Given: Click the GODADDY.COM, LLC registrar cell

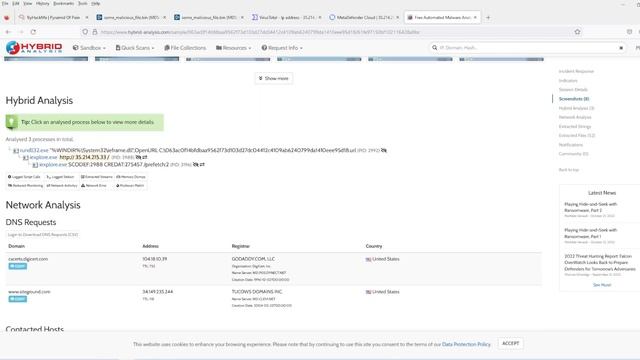Looking at the screenshot, I should point(253,259).
